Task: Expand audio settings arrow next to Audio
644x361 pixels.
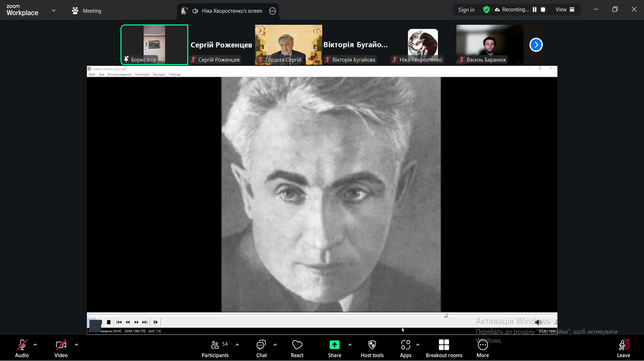Action: coord(35,345)
